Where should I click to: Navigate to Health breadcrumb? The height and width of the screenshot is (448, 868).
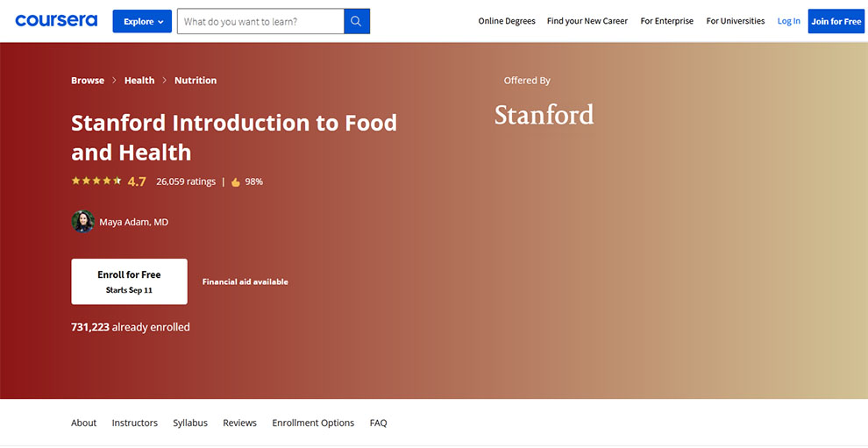(x=139, y=81)
